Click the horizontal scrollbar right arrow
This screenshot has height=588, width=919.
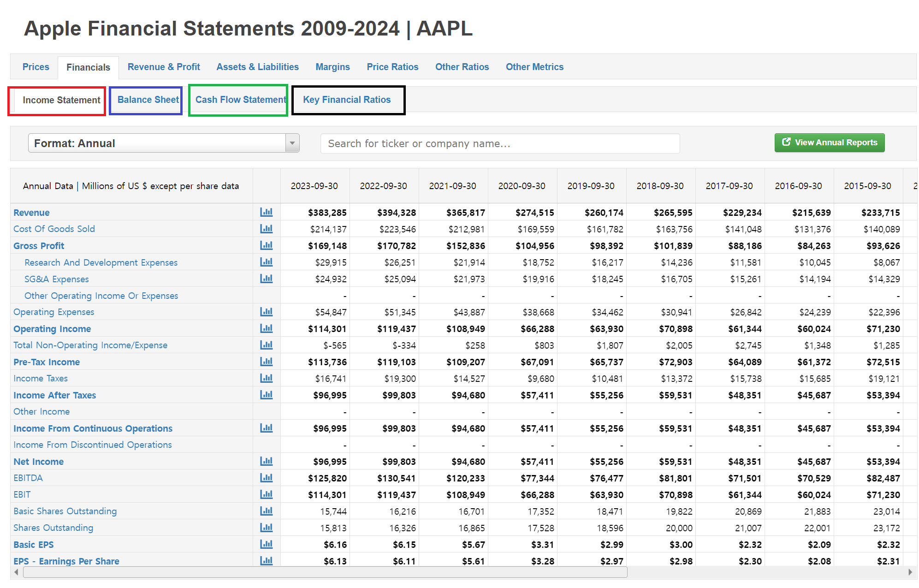point(910,572)
